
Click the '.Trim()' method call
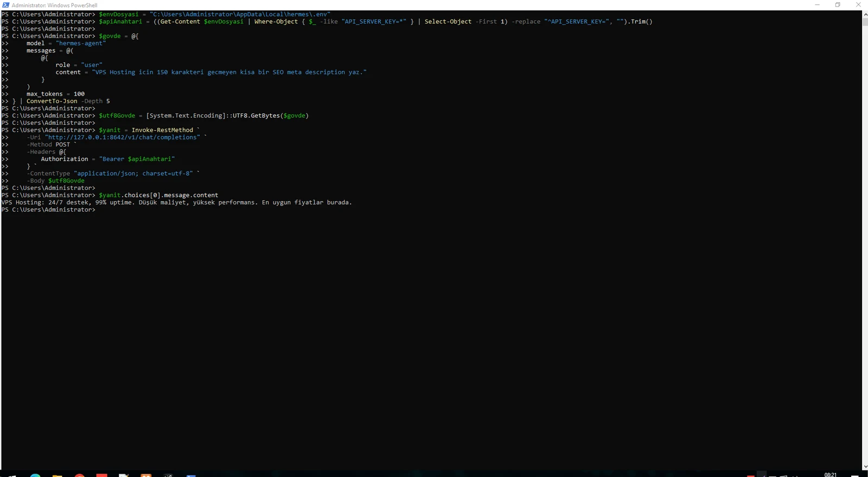[640, 22]
